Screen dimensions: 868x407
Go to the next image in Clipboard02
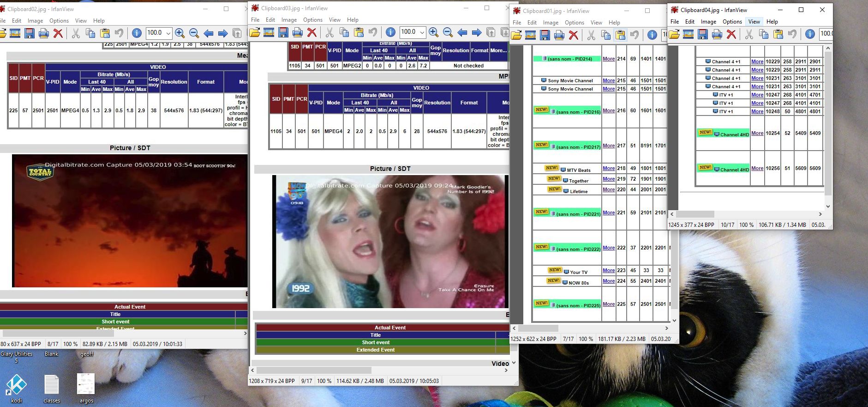pyautogui.click(x=223, y=33)
